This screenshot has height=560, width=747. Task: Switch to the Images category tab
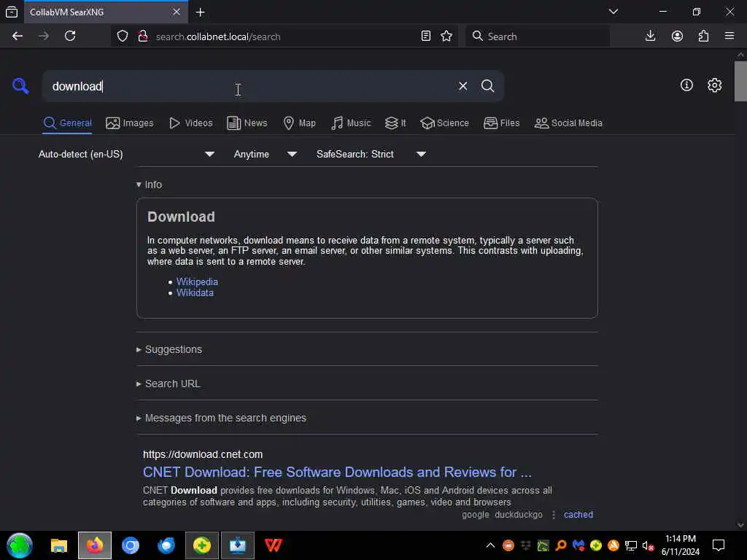[130, 123]
